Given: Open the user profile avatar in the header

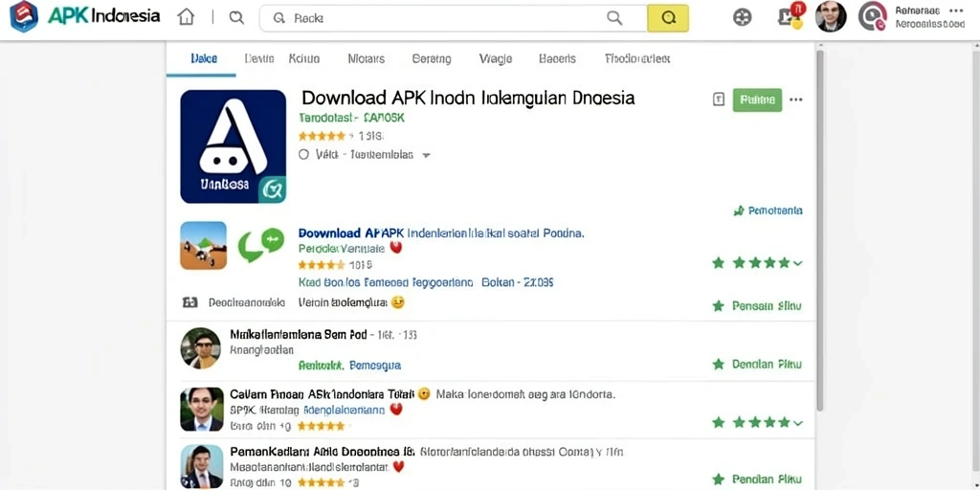Looking at the screenshot, I should [831, 16].
